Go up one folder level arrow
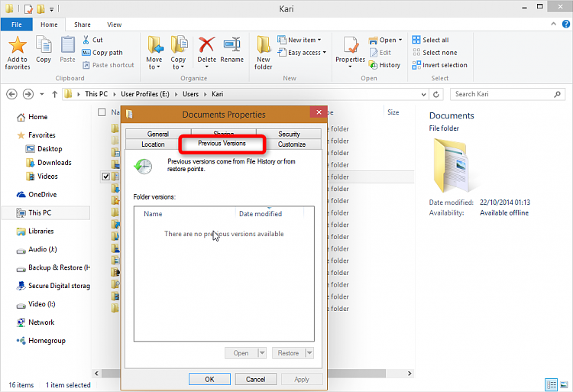This screenshot has width=573, height=392. click(55, 94)
